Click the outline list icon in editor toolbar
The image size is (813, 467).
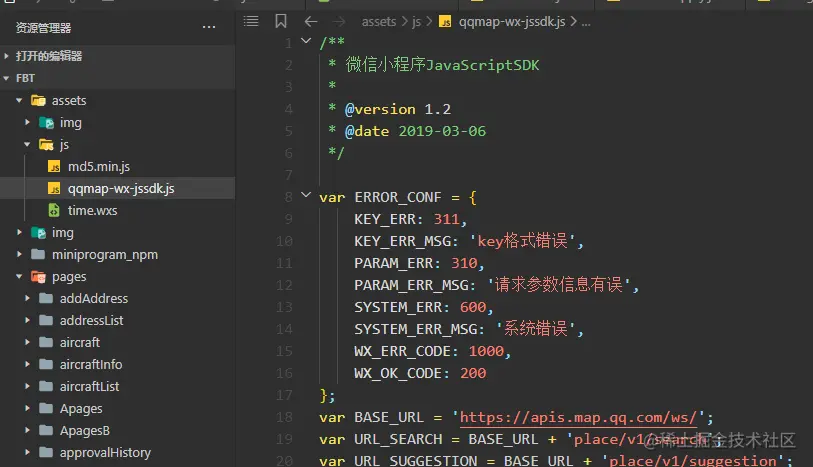[251, 21]
